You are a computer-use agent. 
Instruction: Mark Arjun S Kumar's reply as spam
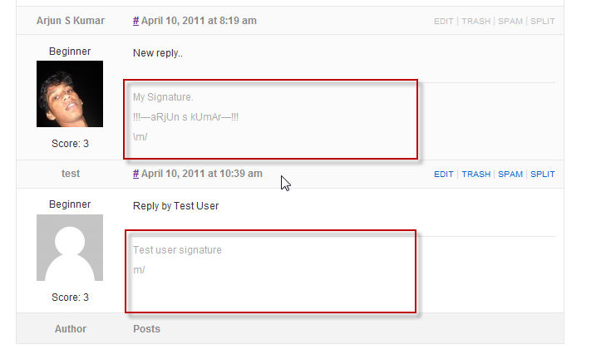click(510, 21)
